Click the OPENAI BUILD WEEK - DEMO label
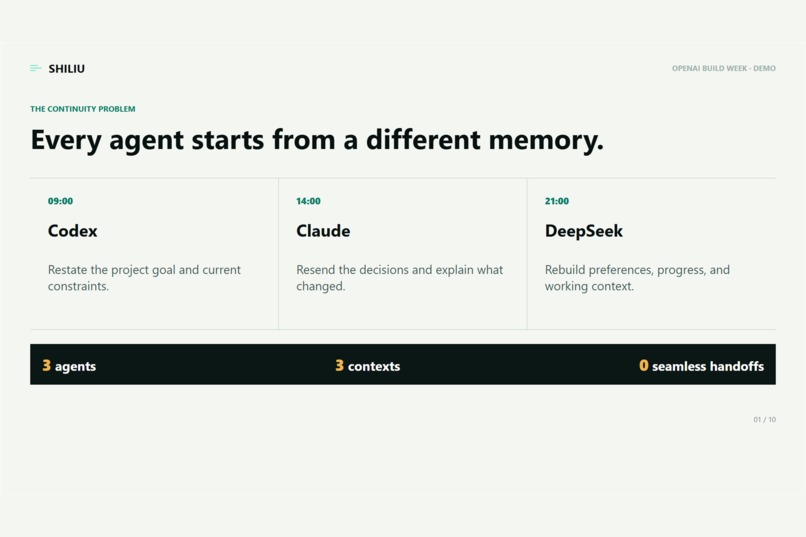 (x=723, y=68)
